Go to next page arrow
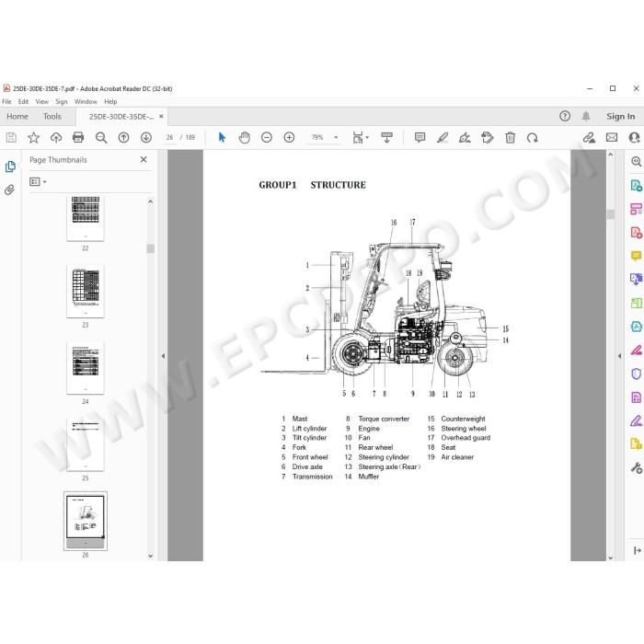The image size is (644, 644). click(x=146, y=138)
